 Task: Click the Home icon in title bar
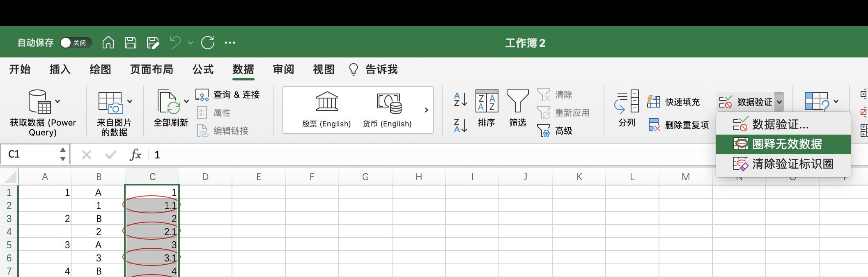coord(108,42)
